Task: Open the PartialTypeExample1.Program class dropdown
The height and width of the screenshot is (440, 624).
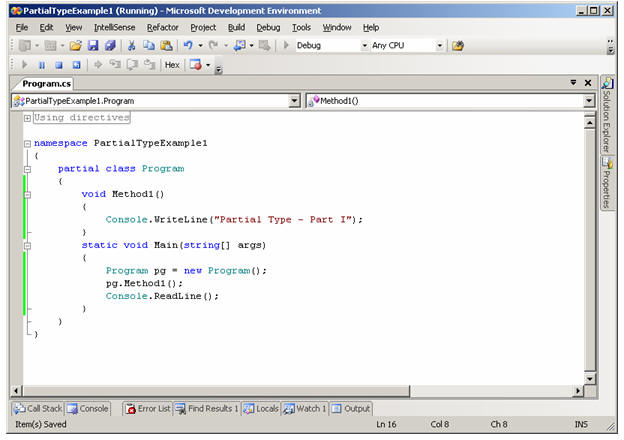Action: (294, 101)
